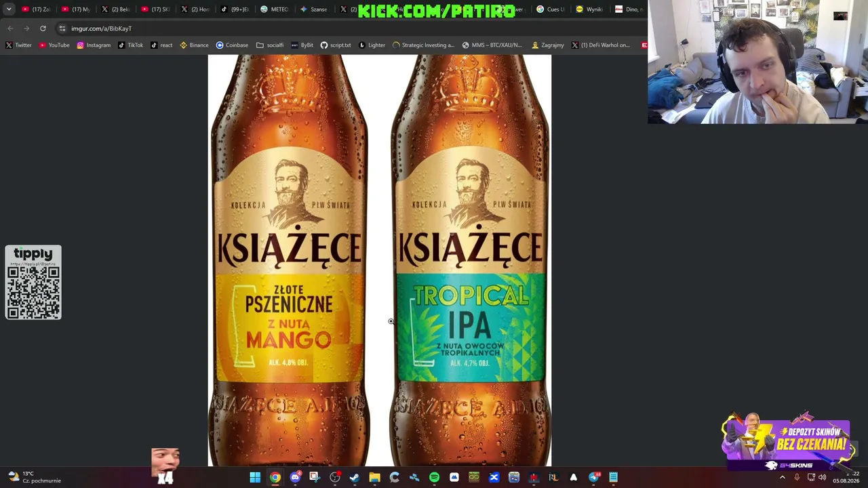Click the G4Skins deposit banner
The width and height of the screenshot is (868, 488).
click(787, 441)
